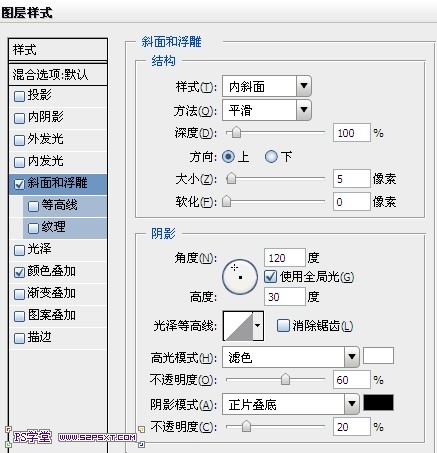Toggle 使用全局光 global light checkbox
Screen dimensions: 437x453
(270, 277)
